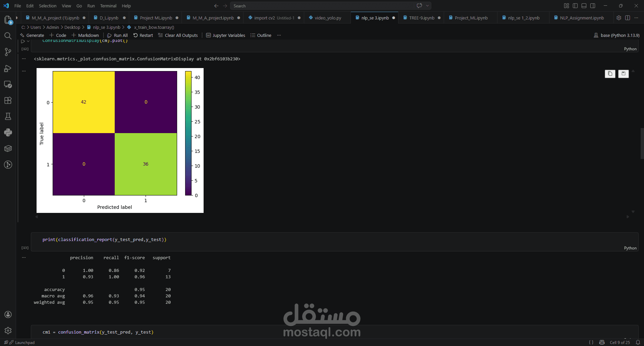
Task: Click the confusion matrix plot image
Action: pos(120,140)
